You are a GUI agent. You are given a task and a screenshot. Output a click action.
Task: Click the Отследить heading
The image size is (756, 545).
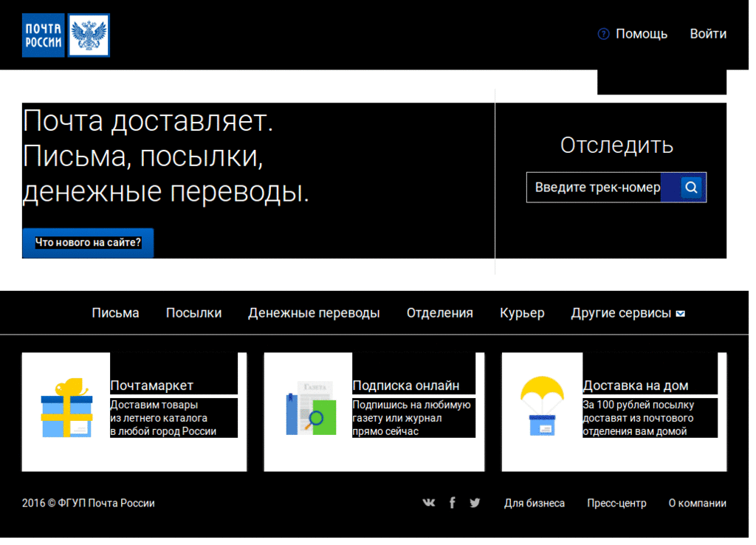tap(616, 145)
